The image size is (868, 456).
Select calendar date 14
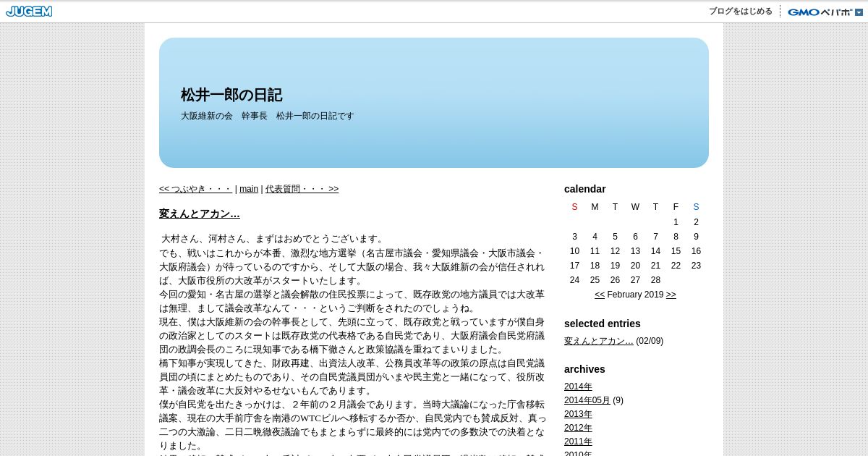click(655, 251)
